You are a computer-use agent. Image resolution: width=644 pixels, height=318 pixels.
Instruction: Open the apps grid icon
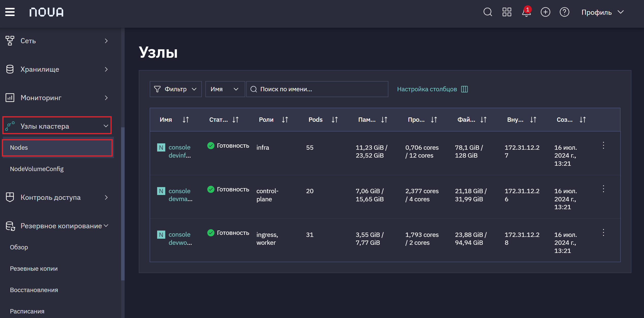[507, 12]
